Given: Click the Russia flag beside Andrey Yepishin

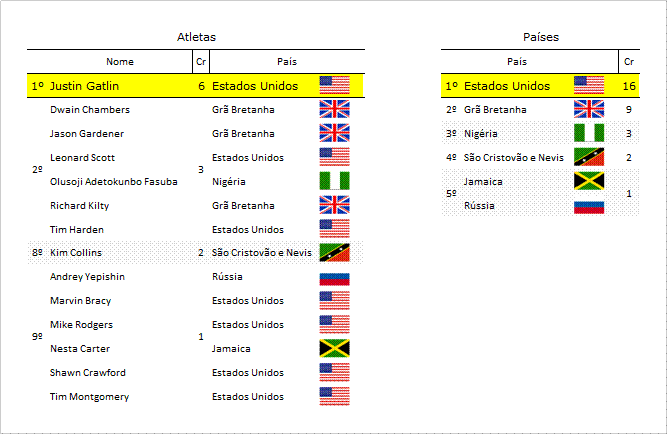Looking at the screenshot, I should tap(334, 279).
